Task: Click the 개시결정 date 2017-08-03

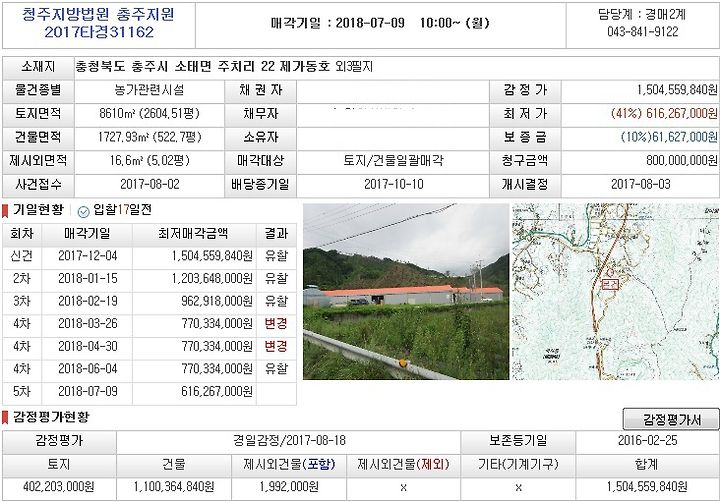Action: point(641,185)
